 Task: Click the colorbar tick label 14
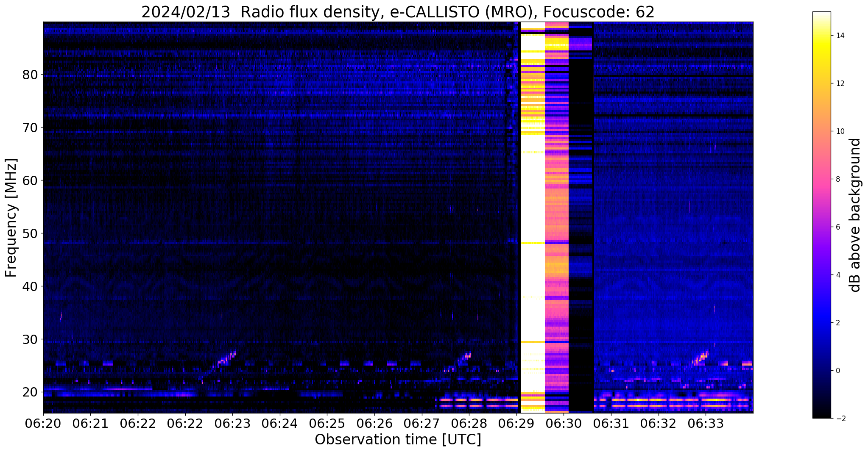840,36
